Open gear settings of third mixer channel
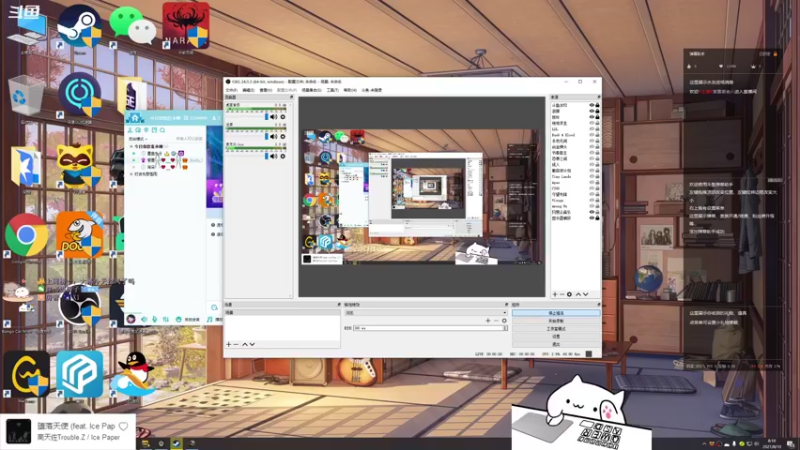The width and height of the screenshot is (800, 450). (283, 156)
